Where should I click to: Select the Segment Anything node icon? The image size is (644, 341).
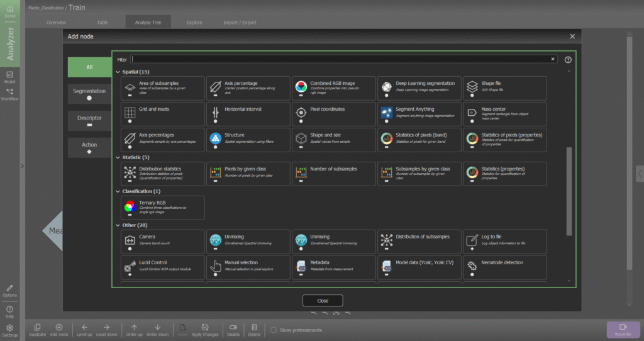point(387,112)
